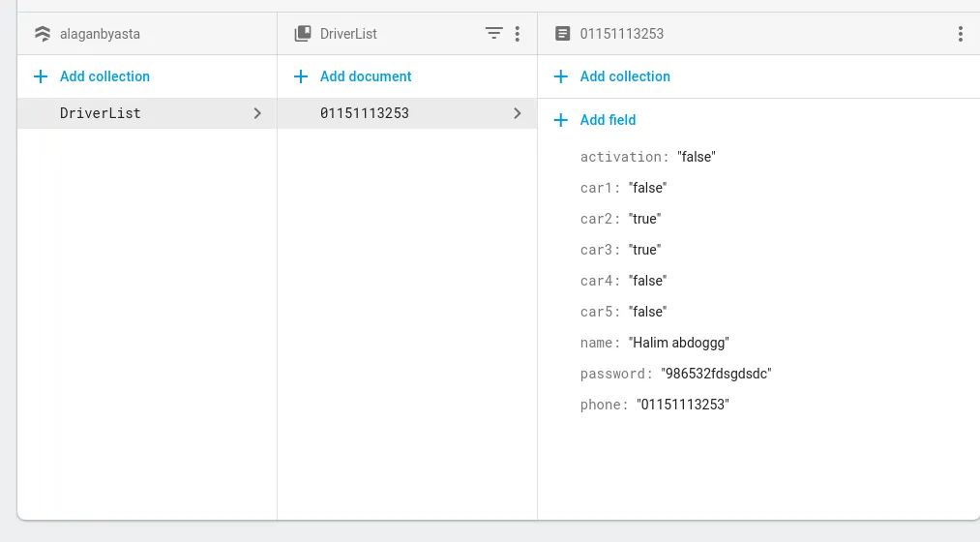
Task: Click the document icon beside 01151113253 header
Action: (563, 34)
